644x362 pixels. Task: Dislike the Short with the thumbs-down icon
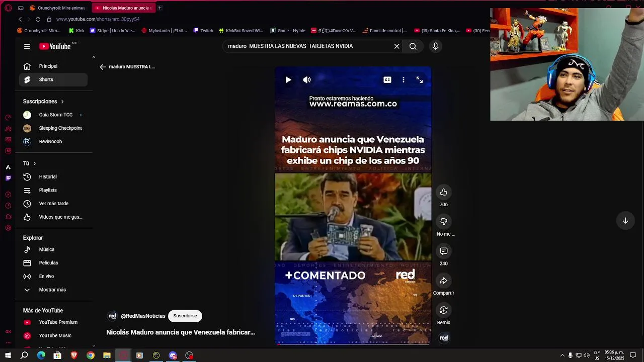click(444, 222)
